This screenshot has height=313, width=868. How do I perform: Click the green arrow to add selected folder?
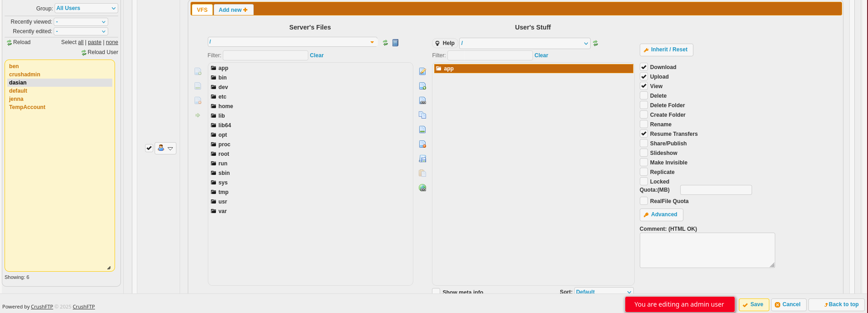198,115
